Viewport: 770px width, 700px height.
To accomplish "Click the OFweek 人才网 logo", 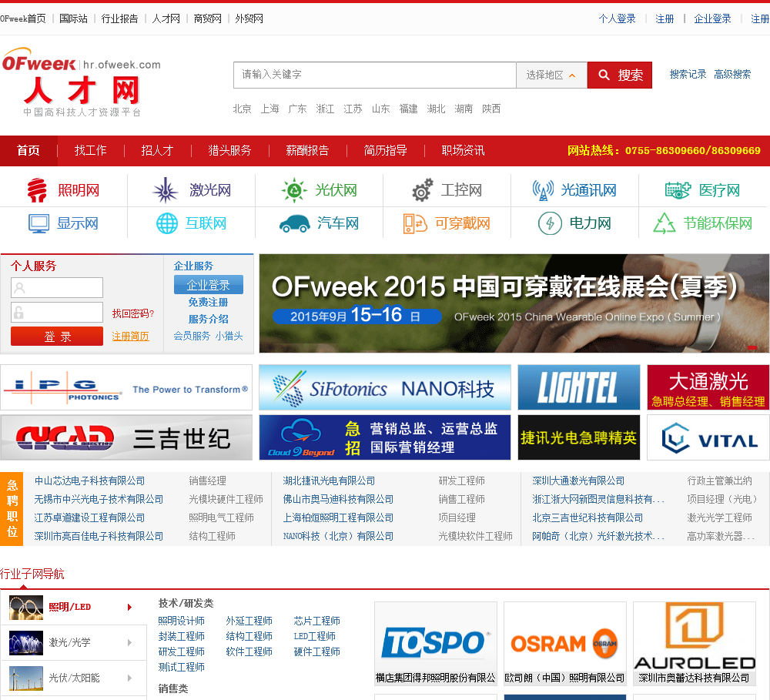I will pos(81,82).
